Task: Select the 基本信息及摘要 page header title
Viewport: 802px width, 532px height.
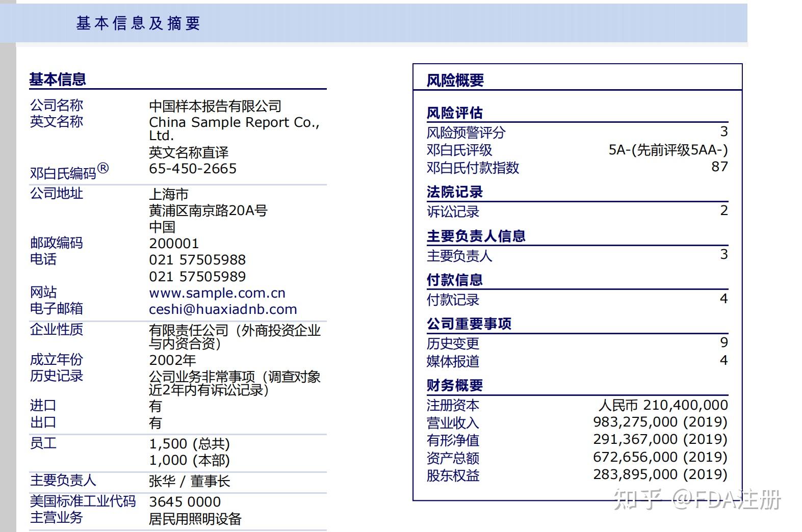Action: [138, 23]
